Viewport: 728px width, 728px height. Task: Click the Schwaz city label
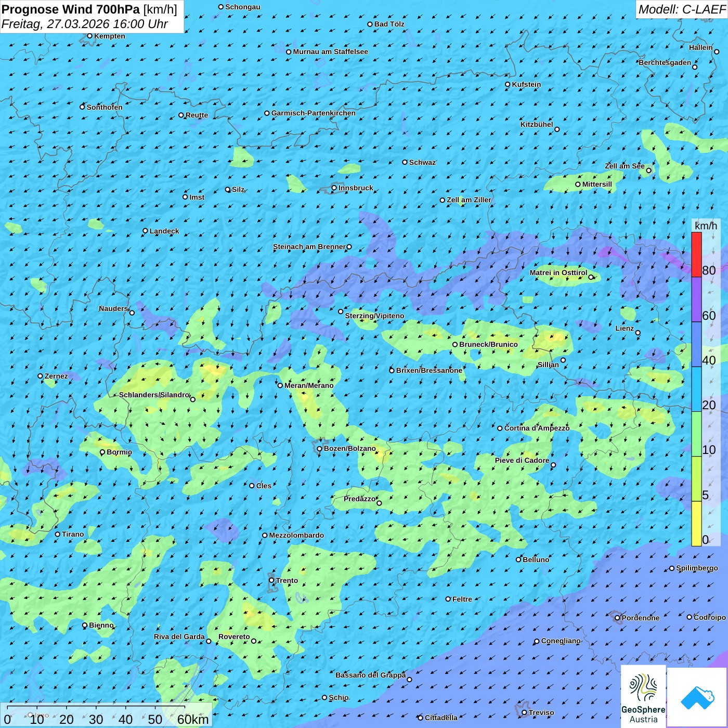coord(422,162)
